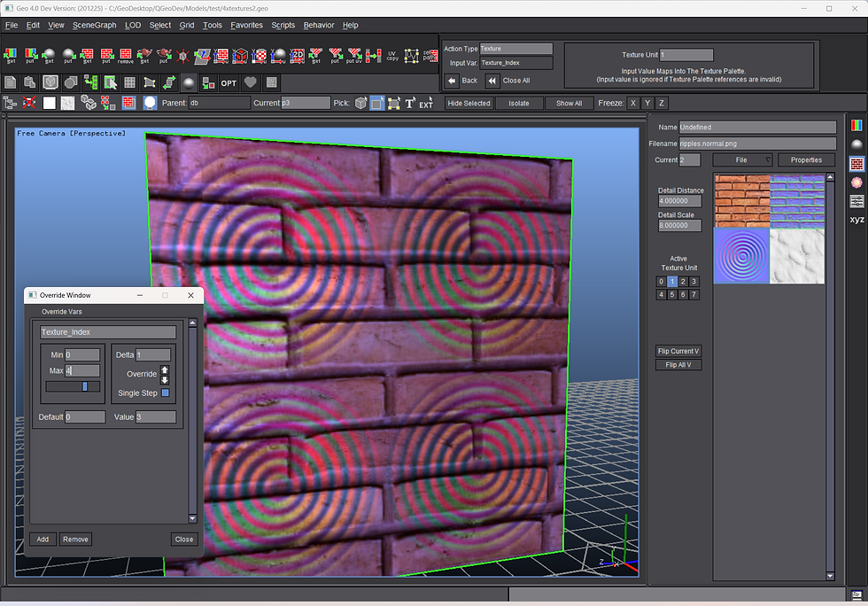The height and width of the screenshot is (606, 868).
Task: Click the Flip Current V button
Action: tap(678, 351)
